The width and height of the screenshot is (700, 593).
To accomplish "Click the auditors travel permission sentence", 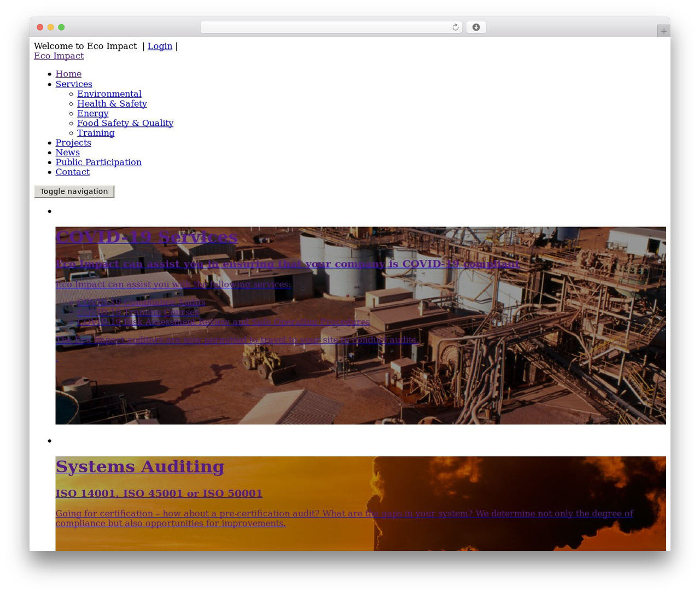I will [238, 340].
